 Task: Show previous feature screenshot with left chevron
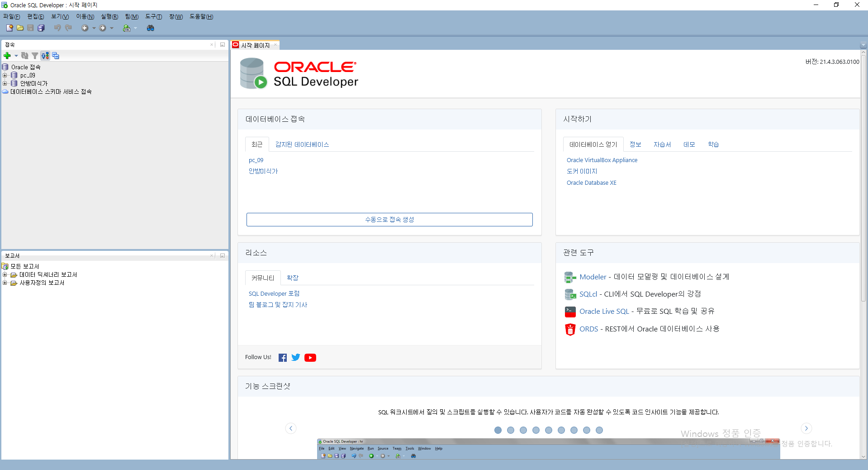(x=291, y=428)
